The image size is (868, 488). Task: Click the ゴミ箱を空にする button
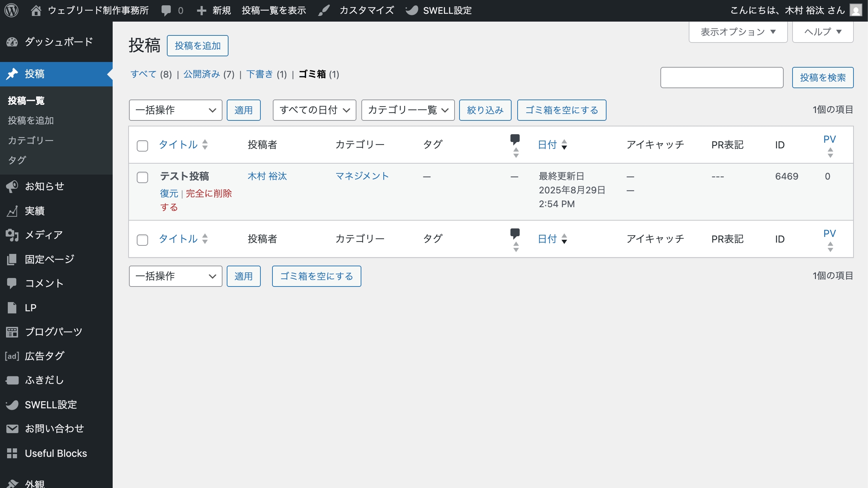tap(562, 110)
